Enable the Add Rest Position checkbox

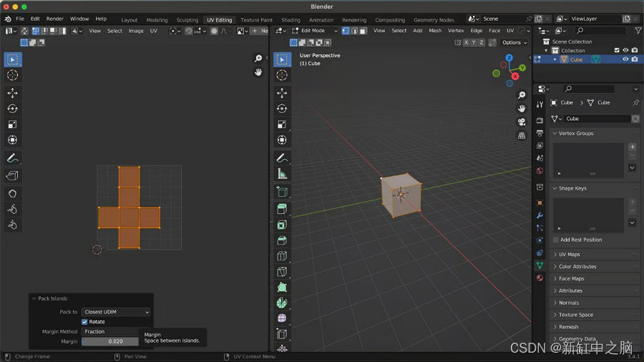tap(556, 240)
